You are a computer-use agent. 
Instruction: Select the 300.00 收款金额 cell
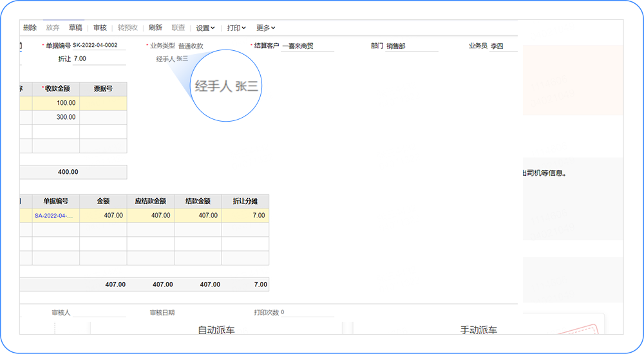(56, 117)
